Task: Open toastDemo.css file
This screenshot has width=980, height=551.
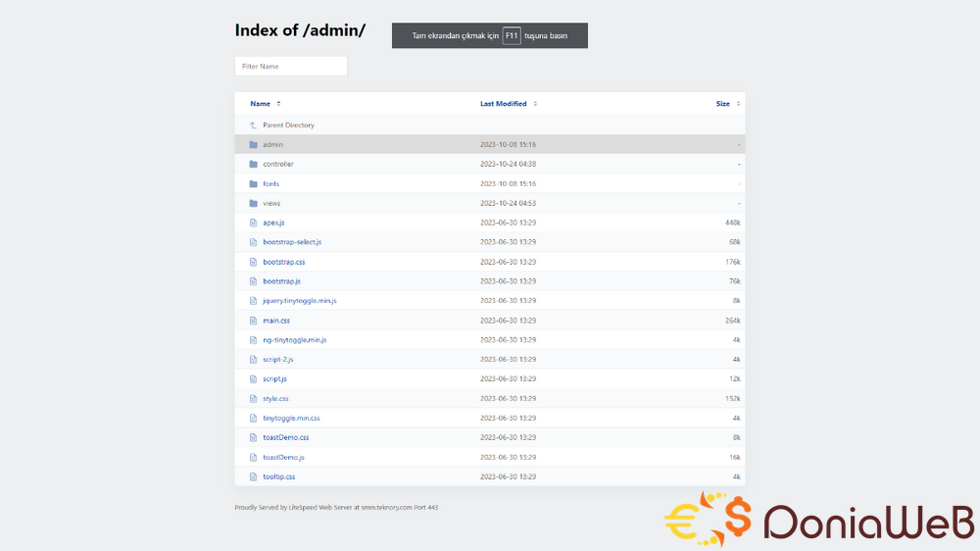Action: [x=285, y=438]
